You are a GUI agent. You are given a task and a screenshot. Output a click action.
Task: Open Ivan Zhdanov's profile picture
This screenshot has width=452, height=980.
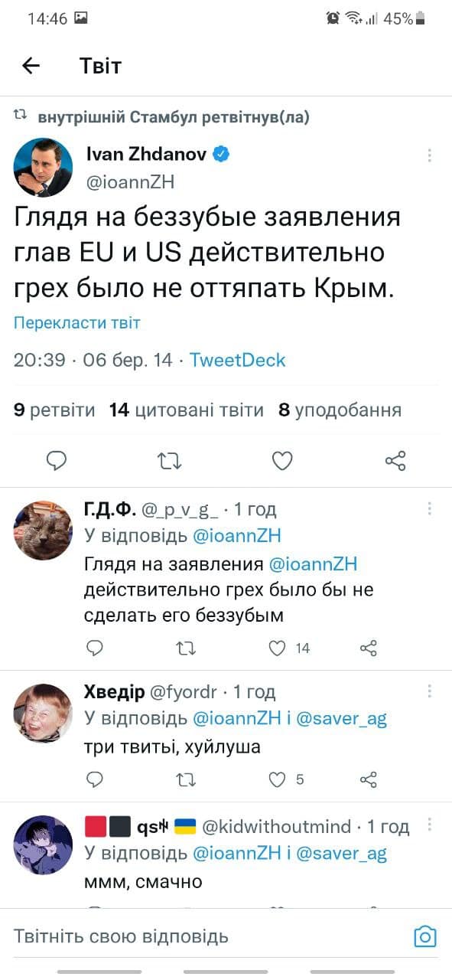43,168
